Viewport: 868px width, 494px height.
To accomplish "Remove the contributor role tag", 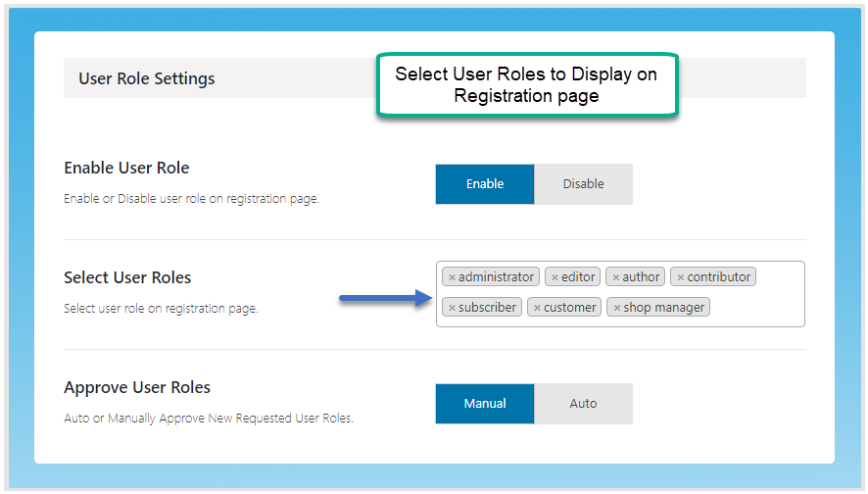I will (x=681, y=277).
